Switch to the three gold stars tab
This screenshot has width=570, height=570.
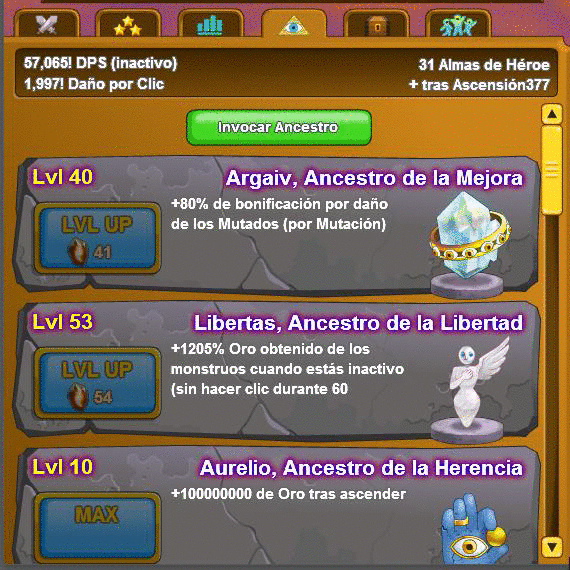click(128, 24)
